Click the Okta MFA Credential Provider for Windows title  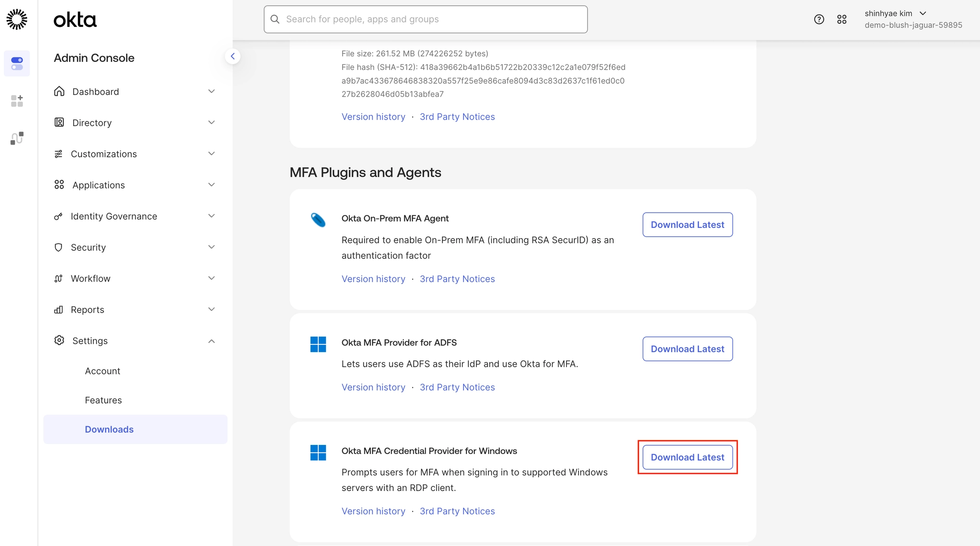tap(429, 451)
